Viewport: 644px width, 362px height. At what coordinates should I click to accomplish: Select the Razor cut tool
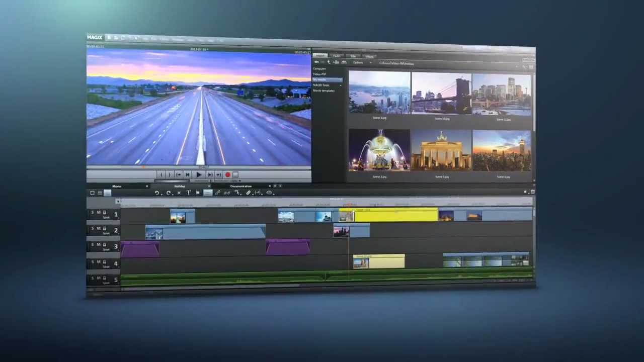tap(248, 193)
